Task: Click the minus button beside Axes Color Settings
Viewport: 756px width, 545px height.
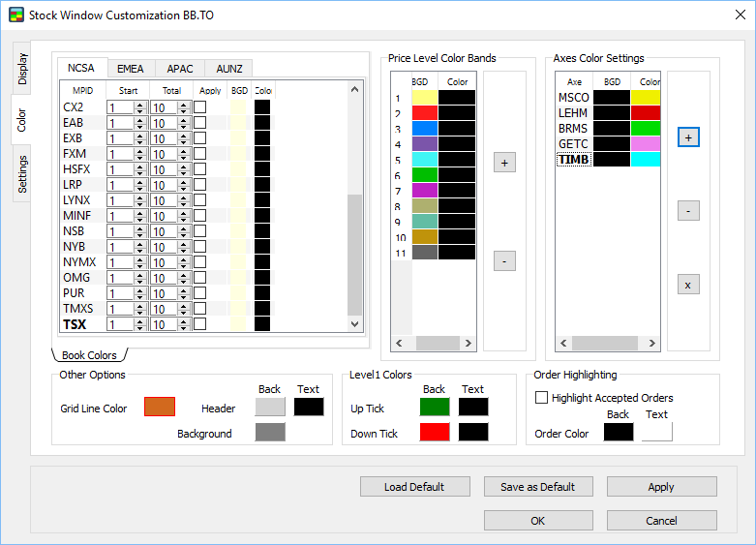Action: tap(687, 211)
